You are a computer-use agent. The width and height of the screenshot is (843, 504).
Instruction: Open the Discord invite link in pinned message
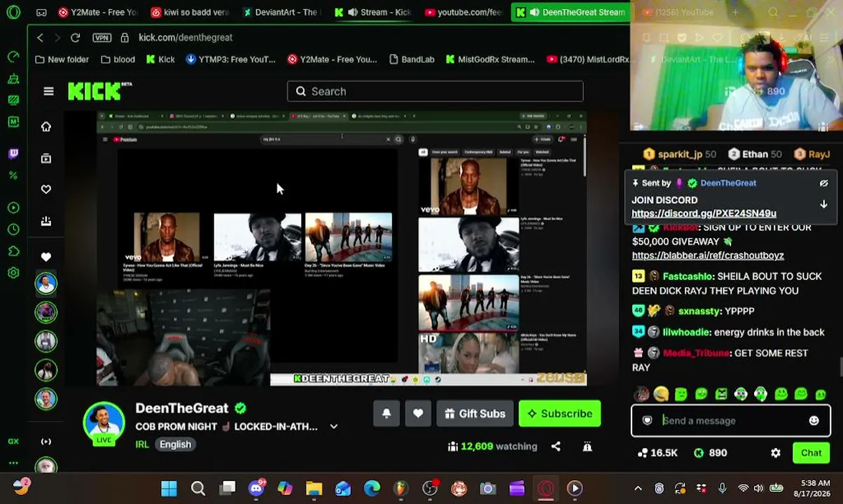pos(704,213)
